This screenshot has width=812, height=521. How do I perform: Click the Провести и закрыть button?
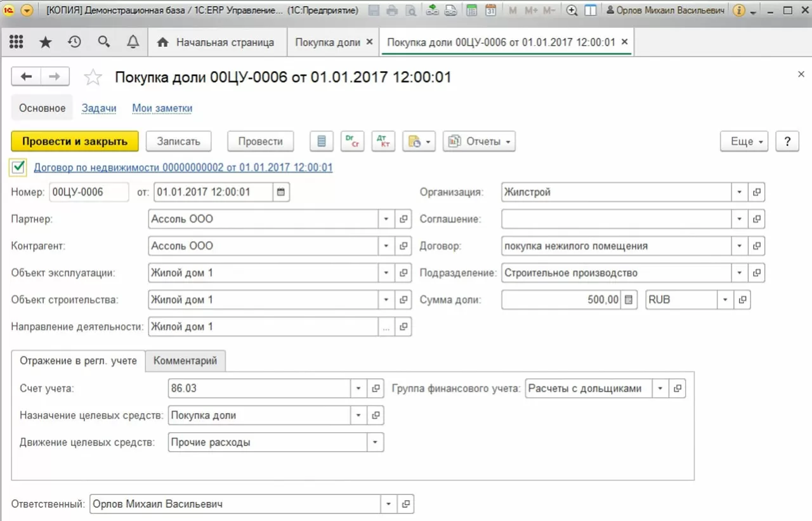coord(75,142)
